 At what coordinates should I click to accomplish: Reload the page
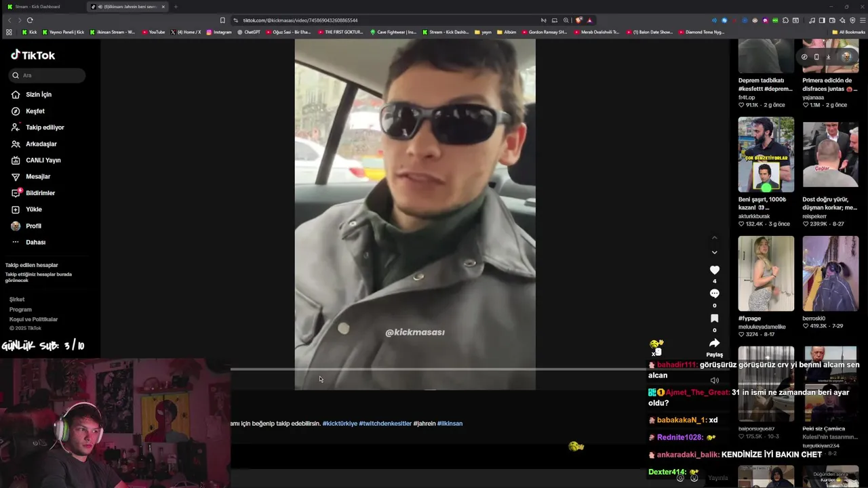tap(30, 20)
